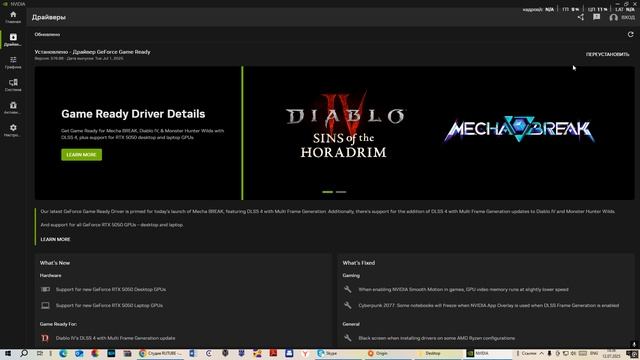
Task: Click the green LEARN MORE banner button
Action: pos(82,155)
